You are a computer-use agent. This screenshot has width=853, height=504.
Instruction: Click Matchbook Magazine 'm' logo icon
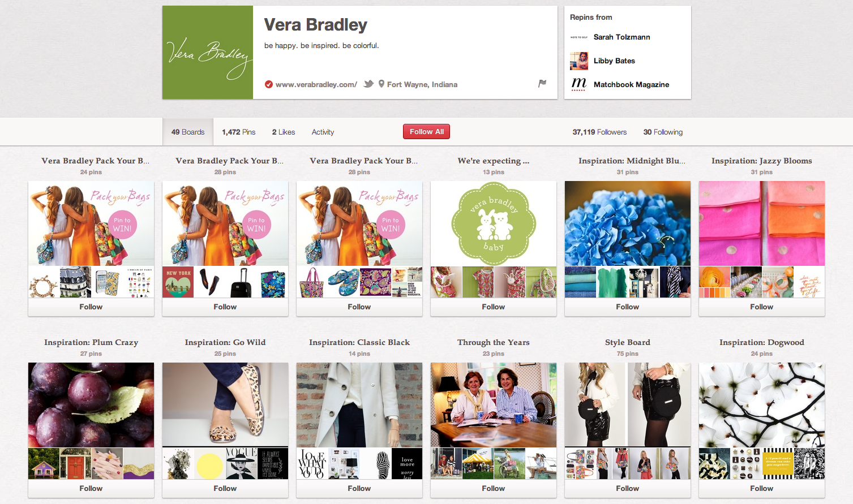(579, 84)
